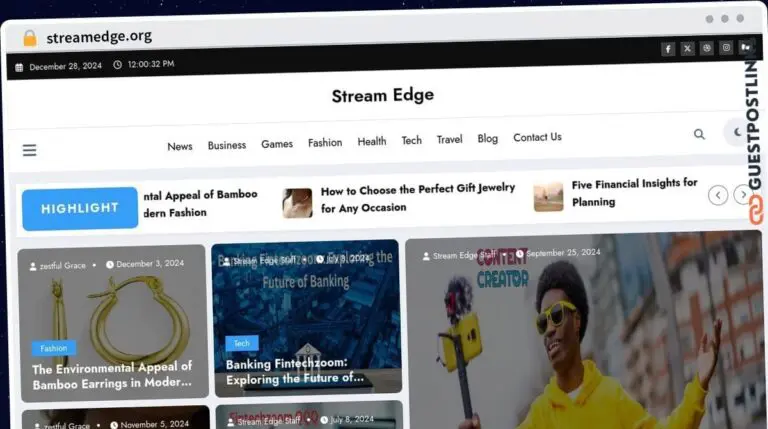Advance highlights with right arrow
768x429 pixels.
pyautogui.click(x=741, y=195)
